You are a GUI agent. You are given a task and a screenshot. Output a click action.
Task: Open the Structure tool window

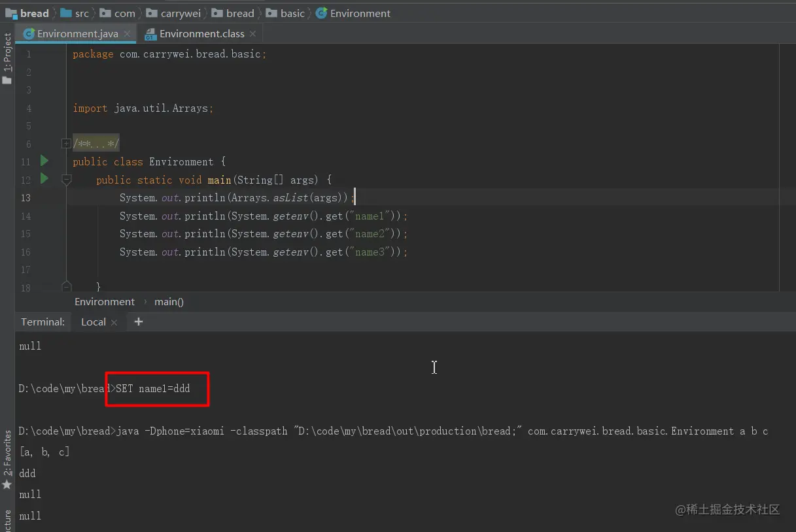[7, 520]
